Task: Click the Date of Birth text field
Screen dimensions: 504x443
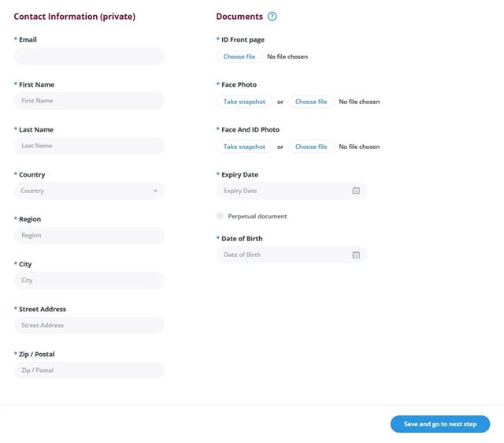Action: click(291, 255)
